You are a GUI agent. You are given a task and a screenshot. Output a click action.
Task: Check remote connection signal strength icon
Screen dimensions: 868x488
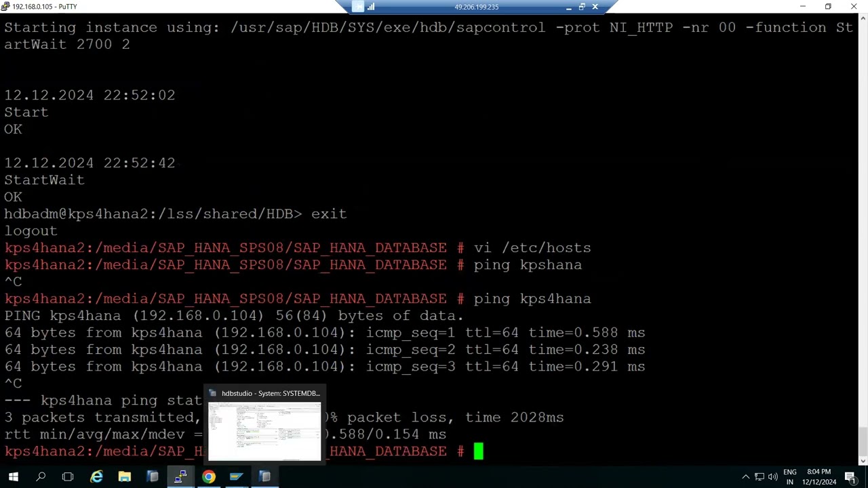click(x=371, y=7)
